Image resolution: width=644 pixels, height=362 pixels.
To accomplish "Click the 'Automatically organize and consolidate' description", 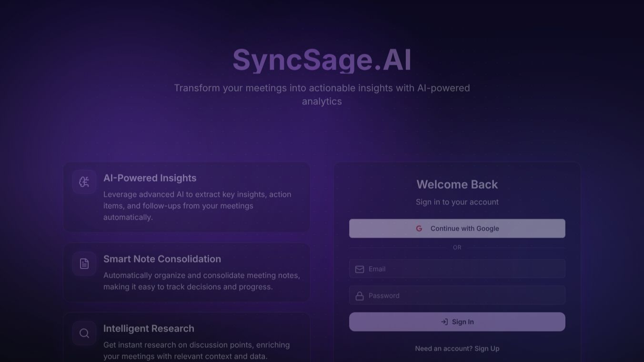I will pos(201,281).
